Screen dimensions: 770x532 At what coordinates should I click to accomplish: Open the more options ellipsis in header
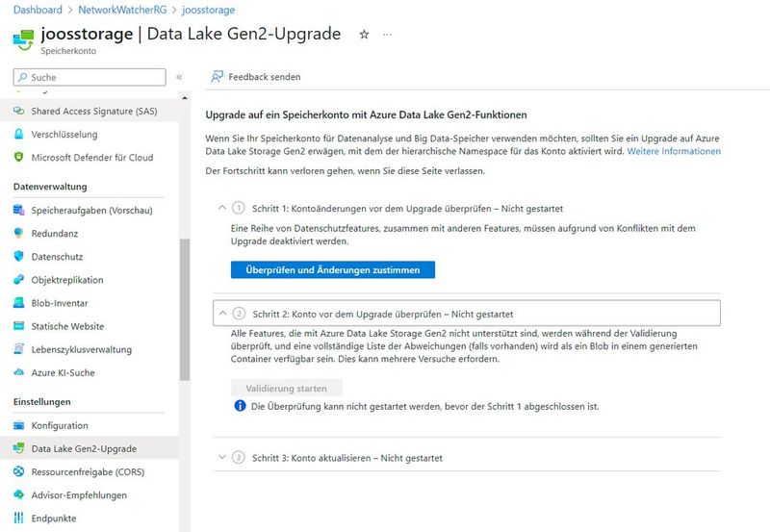(x=388, y=35)
